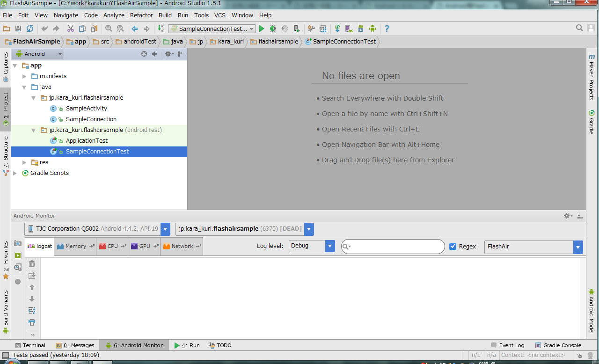The height and width of the screenshot is (364, 599).
Task: Open the Project panel gear settings
Action: [169, 54]
